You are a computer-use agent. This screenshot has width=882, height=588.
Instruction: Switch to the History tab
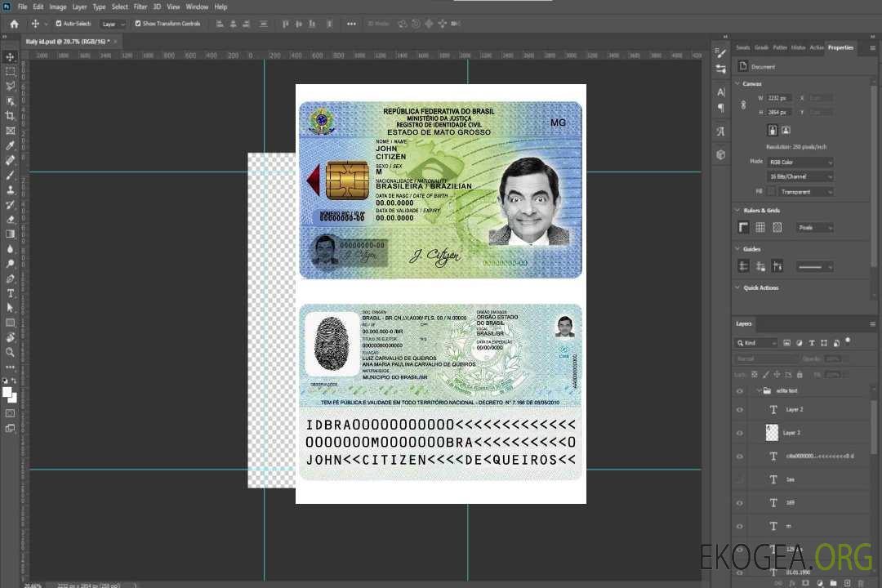pos(798,47)
